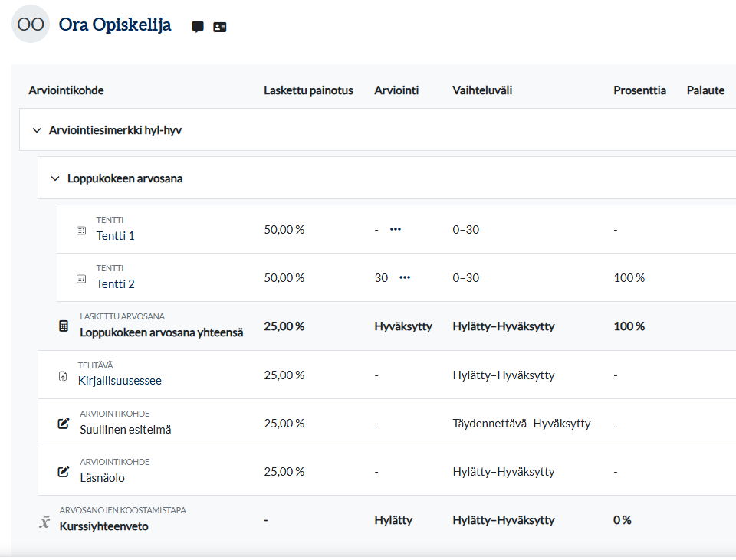
Task: Click the Laskettu painotus column header
Action: pos(308,90)
